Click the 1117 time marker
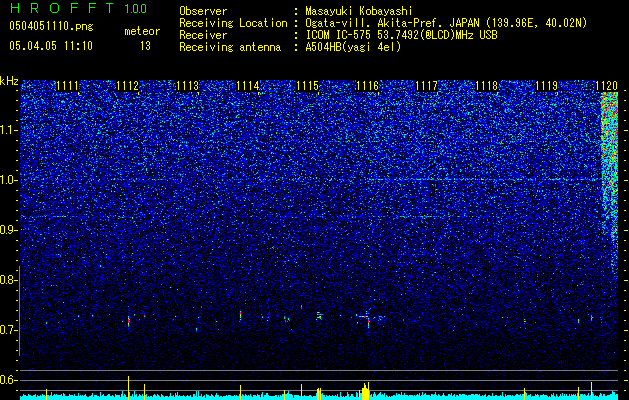Image resolution: width=629 pixels, height=400 pixels. pos(427,86)
